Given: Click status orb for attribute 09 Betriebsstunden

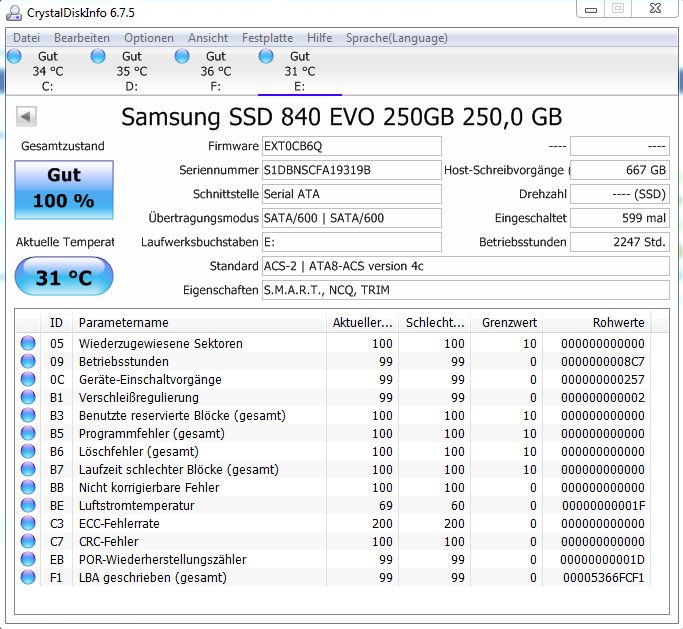Looking at the screenshot, I should point(28,361).
